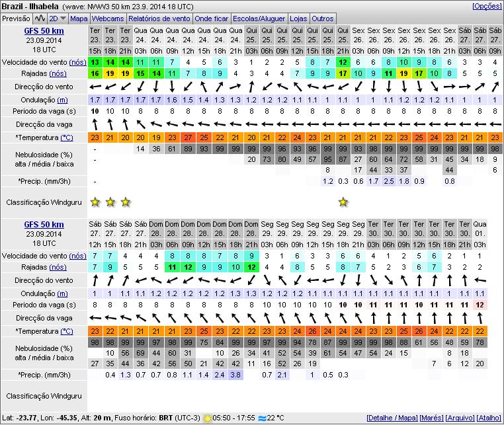This screenshot has height=425, width=504.
Task: Click the wave icon beside water temperature
Action: [263, 418]
